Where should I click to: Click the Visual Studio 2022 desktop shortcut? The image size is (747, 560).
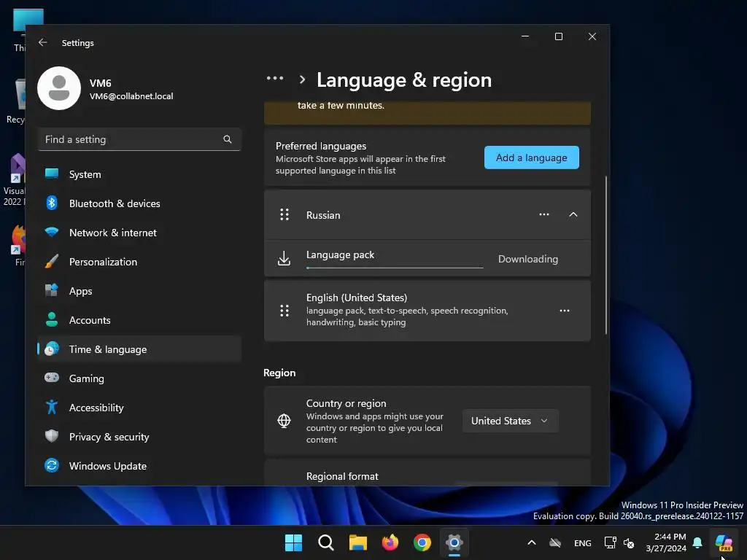tap(16, 180)
